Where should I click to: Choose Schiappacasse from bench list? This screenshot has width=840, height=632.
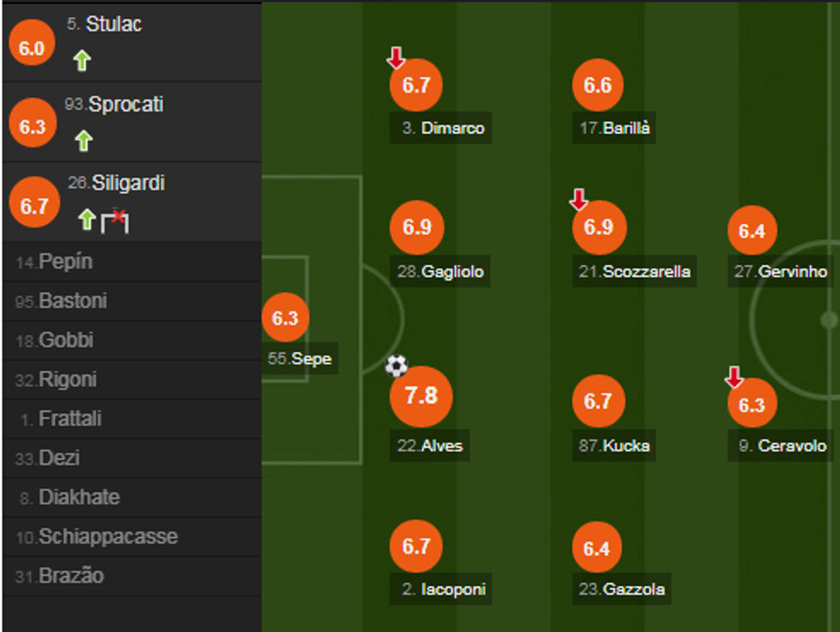tap(108, 537)
